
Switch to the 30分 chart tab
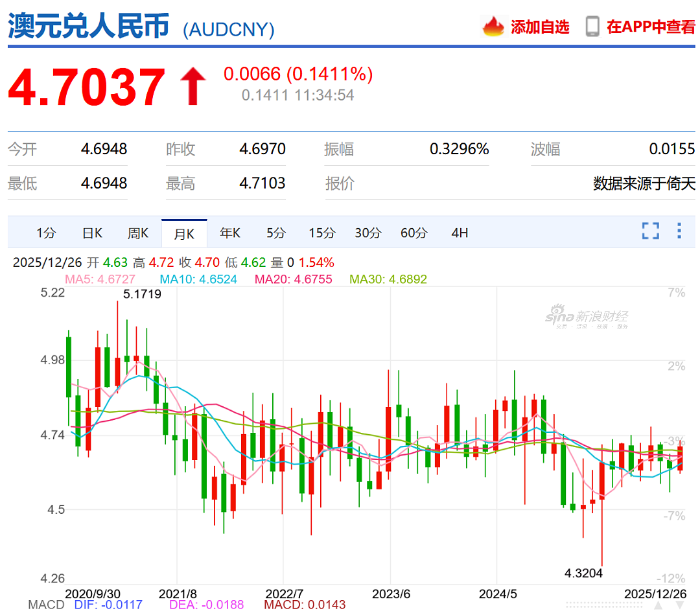(x=368, y=233)
